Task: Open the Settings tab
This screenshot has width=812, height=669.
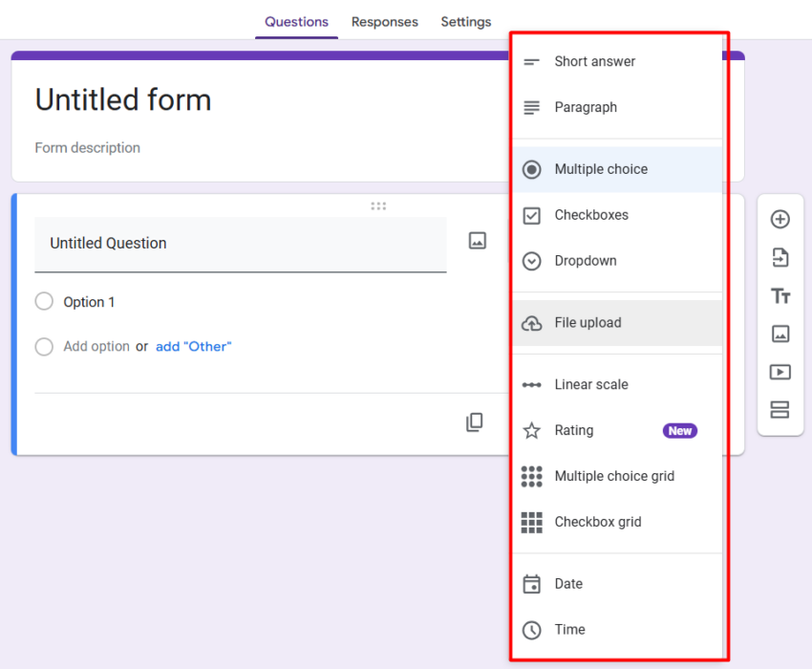Action: (465, 22)
